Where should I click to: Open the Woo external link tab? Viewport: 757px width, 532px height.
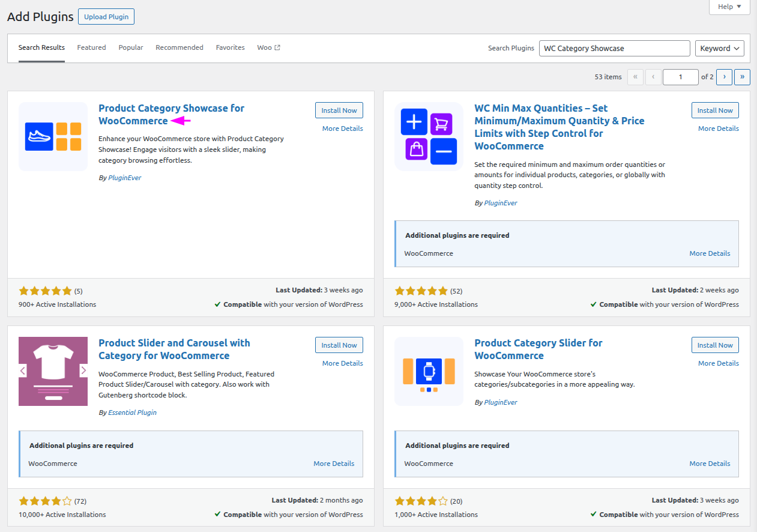[x=268, y=48]
